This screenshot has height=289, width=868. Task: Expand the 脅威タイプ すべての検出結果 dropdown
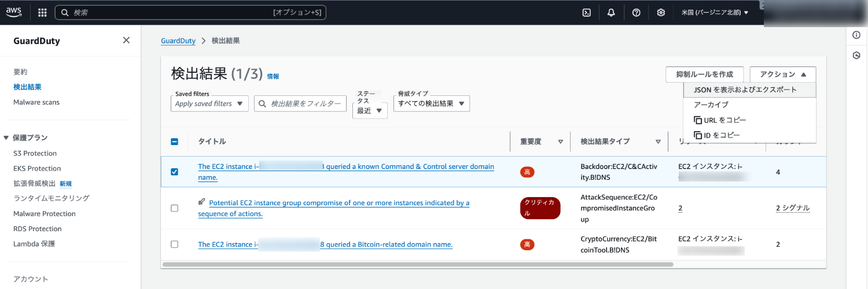pyautogui.click(x=431, y=104)
